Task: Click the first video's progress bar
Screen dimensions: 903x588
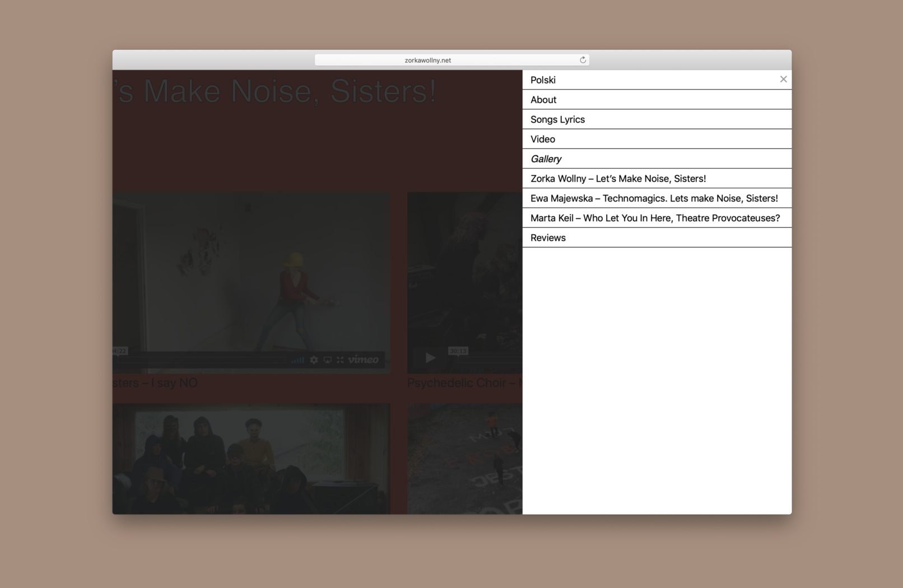Action: pos(202,360)
